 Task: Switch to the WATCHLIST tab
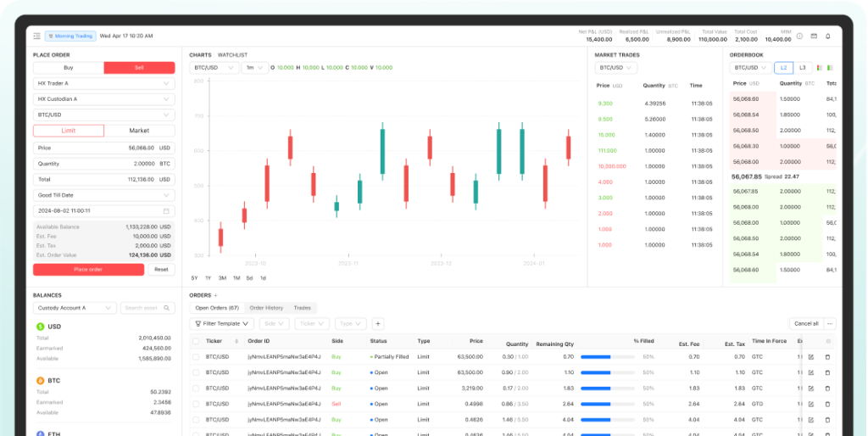pos(232,55)
